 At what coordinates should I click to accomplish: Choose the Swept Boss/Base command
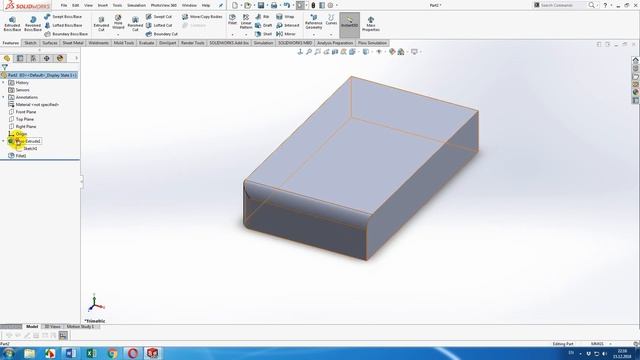pos(63,17)
